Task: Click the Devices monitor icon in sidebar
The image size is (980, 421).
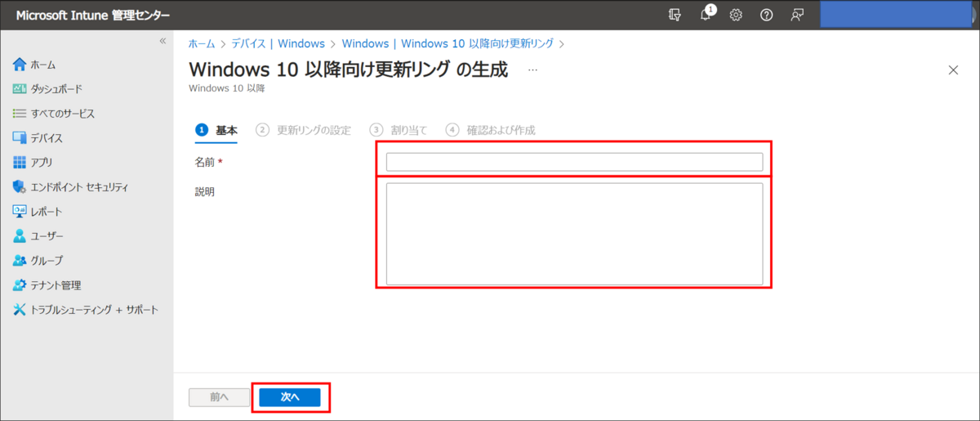Action: [x=20, y=138]
